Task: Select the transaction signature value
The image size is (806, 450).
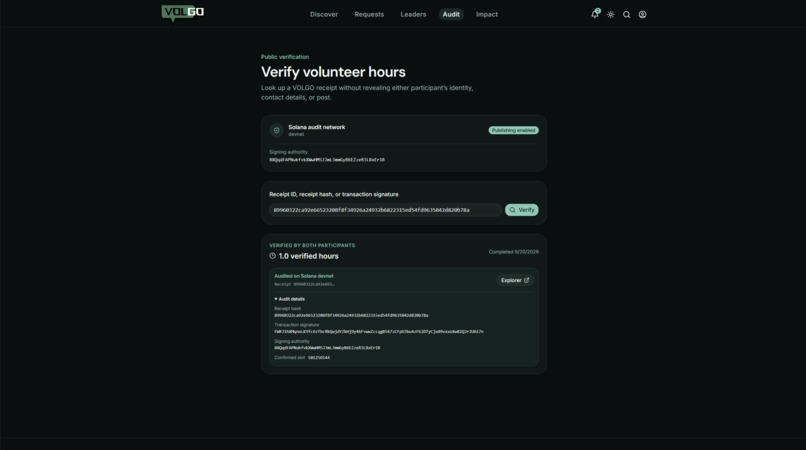Action: click(379, 332)
